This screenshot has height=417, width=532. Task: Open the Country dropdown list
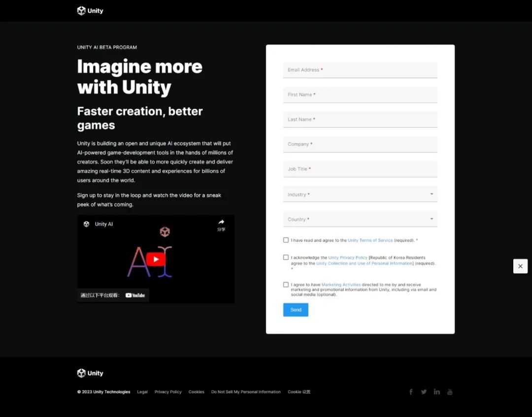click(x=360, y=219)
